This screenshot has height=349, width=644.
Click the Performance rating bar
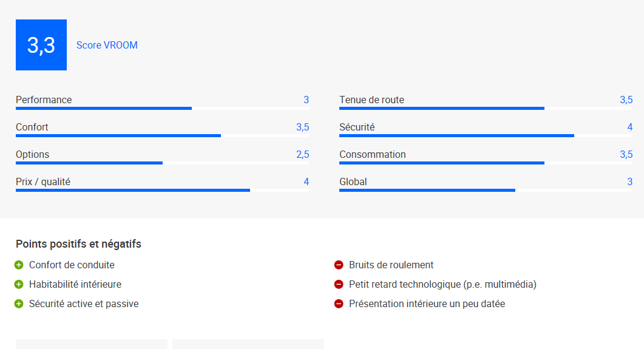[162, 109]
